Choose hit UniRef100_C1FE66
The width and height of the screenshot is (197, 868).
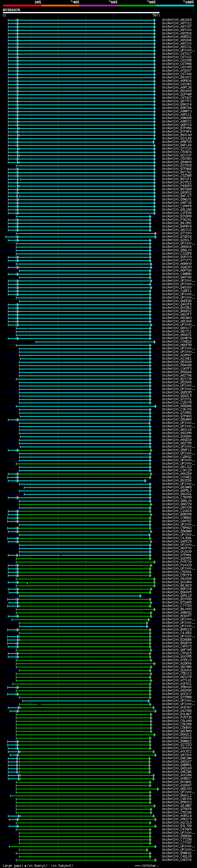[177, 213]
